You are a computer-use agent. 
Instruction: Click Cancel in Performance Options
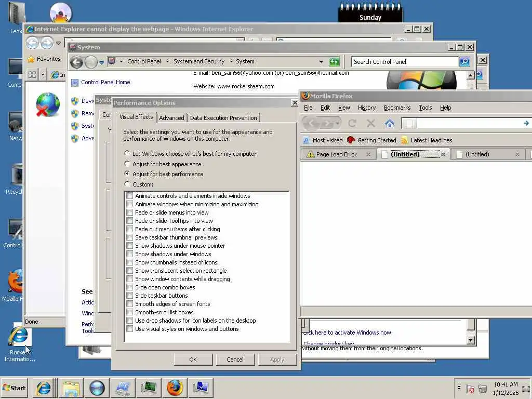(235, 360)
